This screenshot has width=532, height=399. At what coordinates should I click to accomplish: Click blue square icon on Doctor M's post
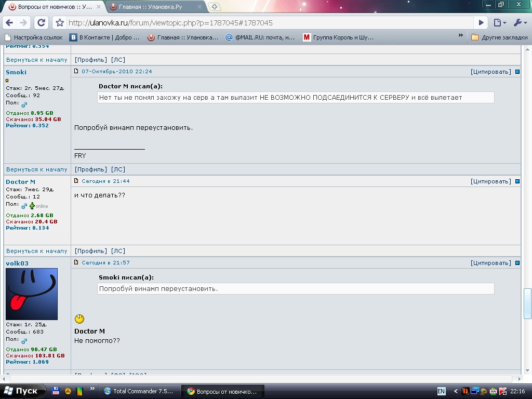tap(517, 181)
